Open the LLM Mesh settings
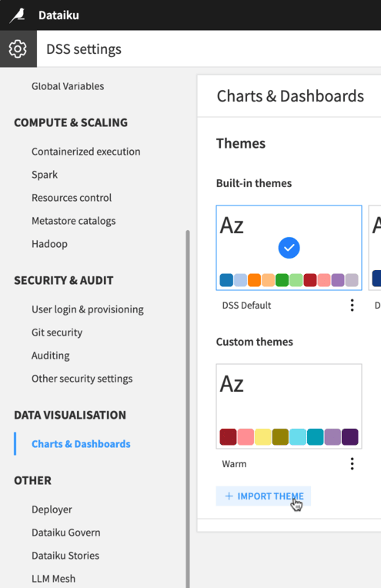The width and height of the screenshot is (381, 588). tap(53, 579)
